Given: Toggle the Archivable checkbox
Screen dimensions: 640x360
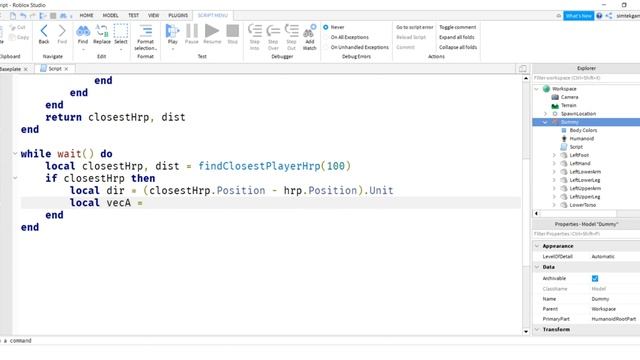Looking at the screenshot, I should [x=595, y=278].
